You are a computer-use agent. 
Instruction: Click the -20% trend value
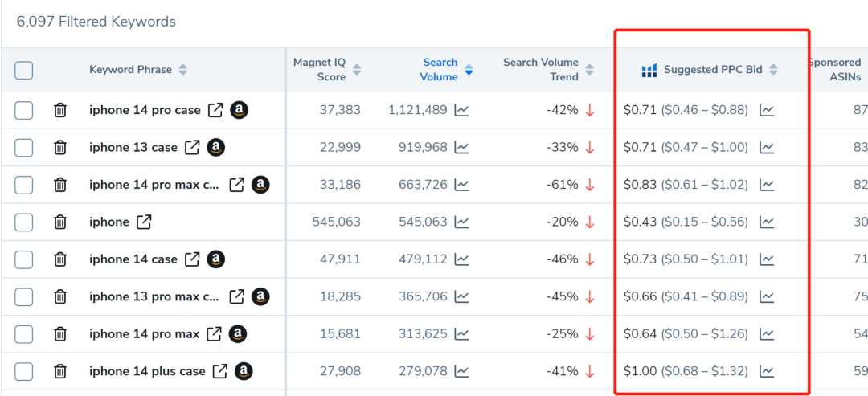pyautogui.click(x=563, y=222)
